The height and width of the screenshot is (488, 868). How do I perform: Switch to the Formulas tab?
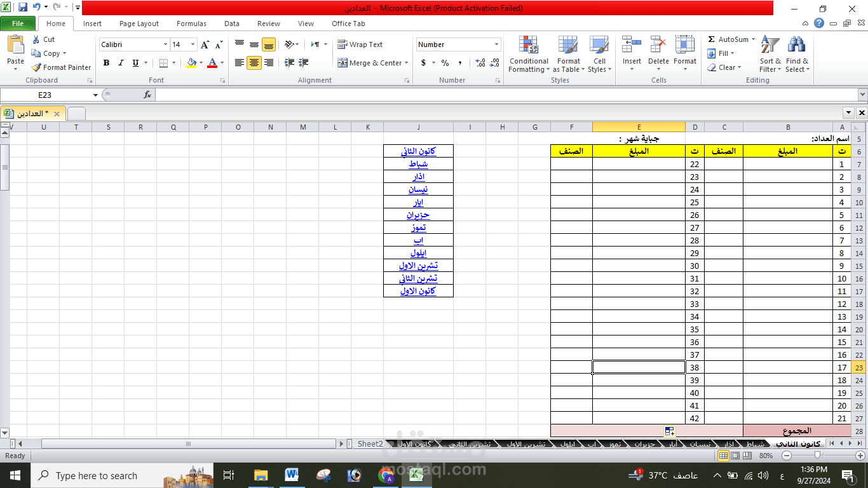coord(191,24)
